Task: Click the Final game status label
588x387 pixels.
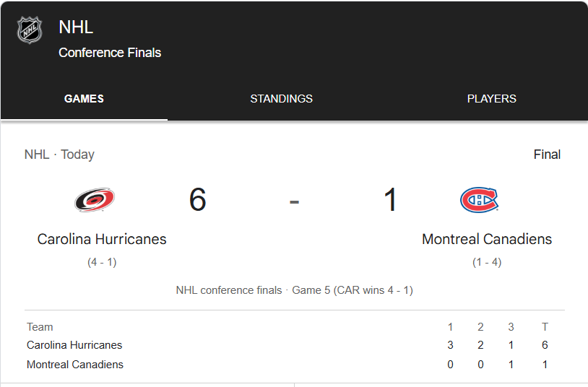Action: click(547, 154)
